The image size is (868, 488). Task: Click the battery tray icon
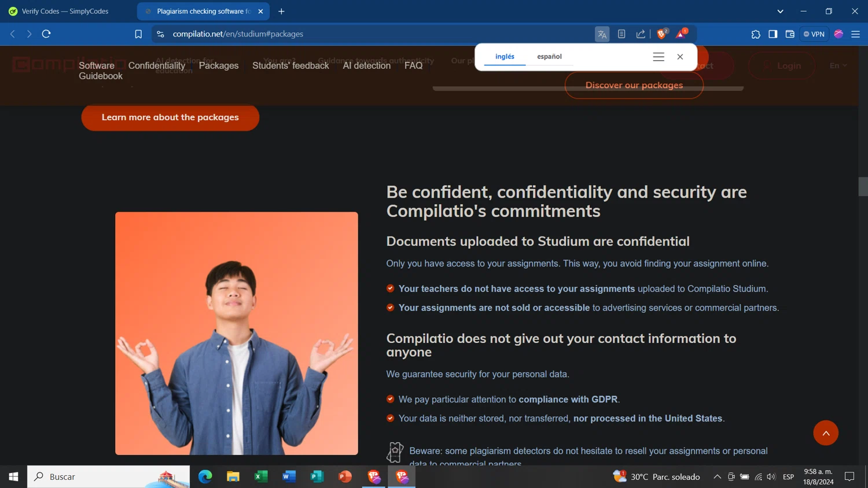pos(745,476)
